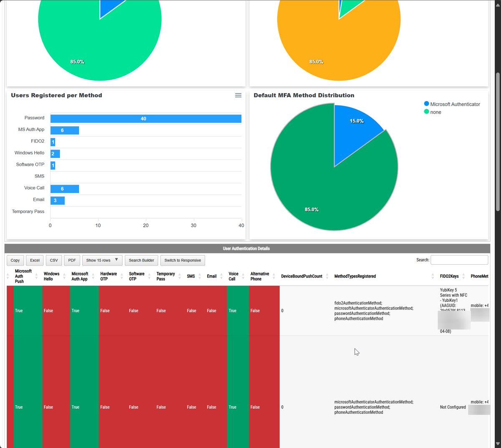
Task: Click sort arrows beside MethodTypesRegistered header
Action: (x=433, y=276)
